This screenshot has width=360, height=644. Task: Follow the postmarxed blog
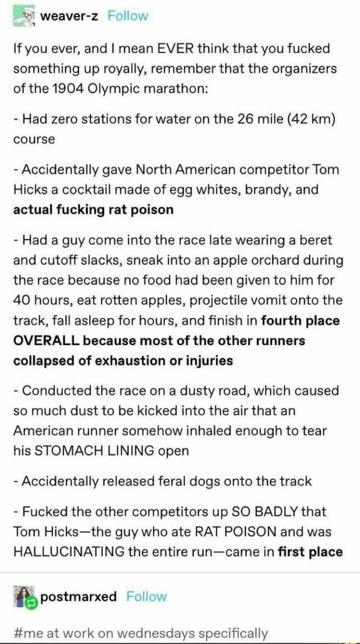146,597
